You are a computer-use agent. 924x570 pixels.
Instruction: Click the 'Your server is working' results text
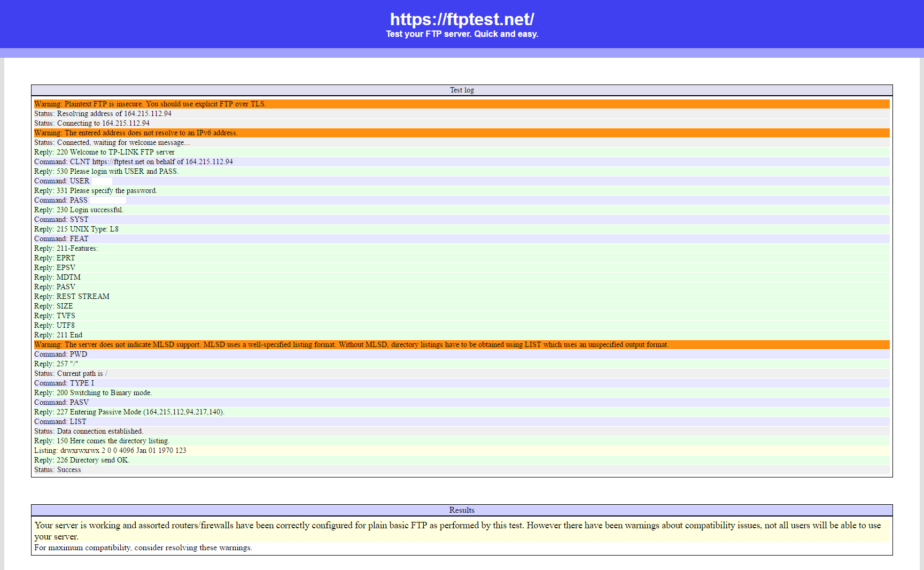pyautogui.click(x=457, y=526)
